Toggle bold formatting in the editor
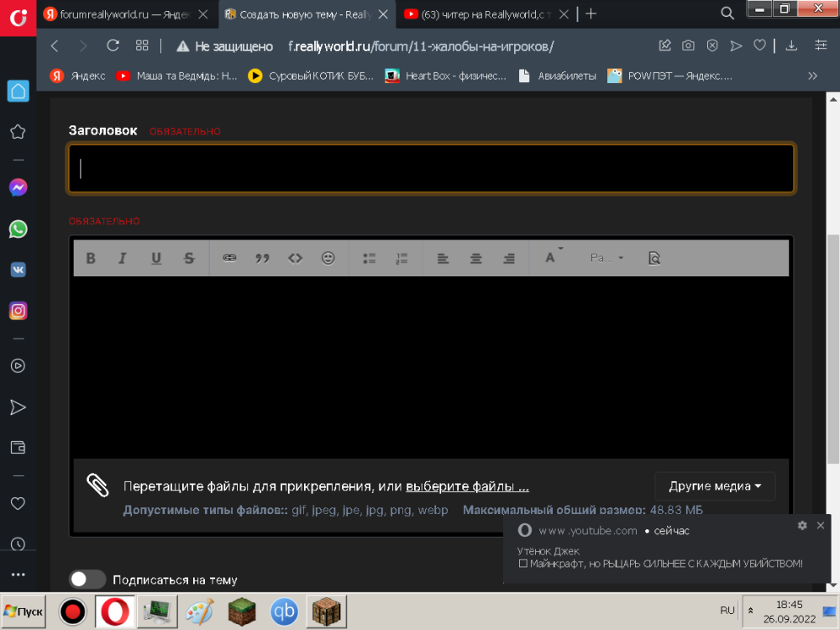This screenshot has width=840, height=630. click(x=91, y=258)
